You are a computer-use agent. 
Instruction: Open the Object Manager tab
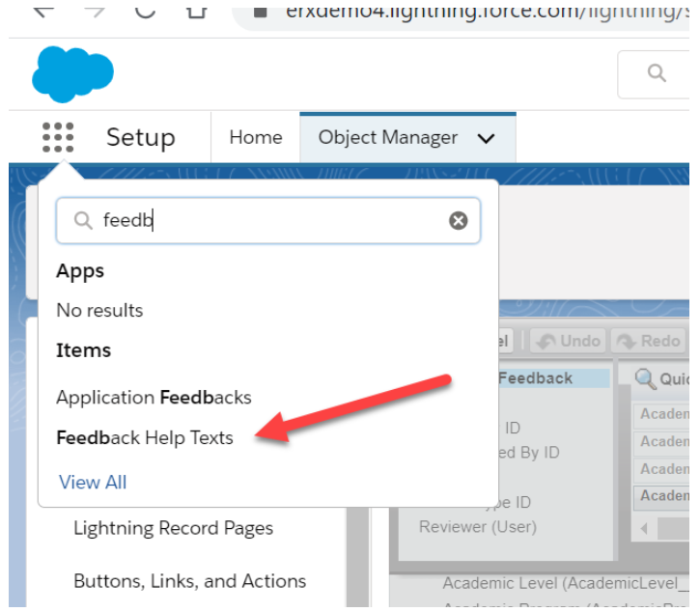pyautogui.click(x=388, y=138)
